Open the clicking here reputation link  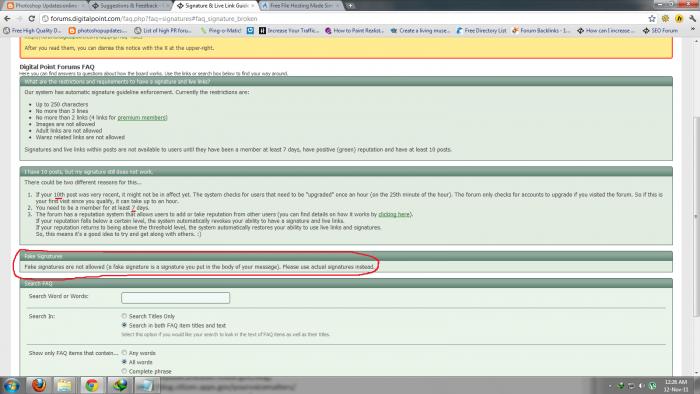394,214
